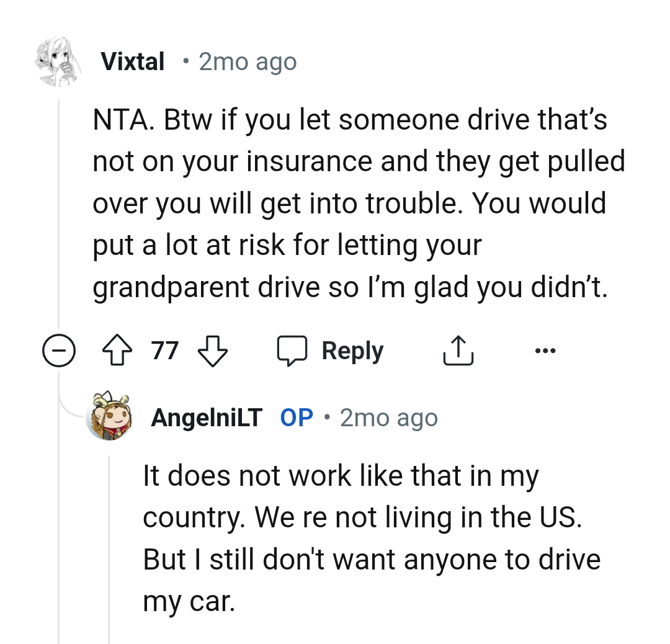
Task: Toggle a downvote onto the comment
Action: (212, 351)
